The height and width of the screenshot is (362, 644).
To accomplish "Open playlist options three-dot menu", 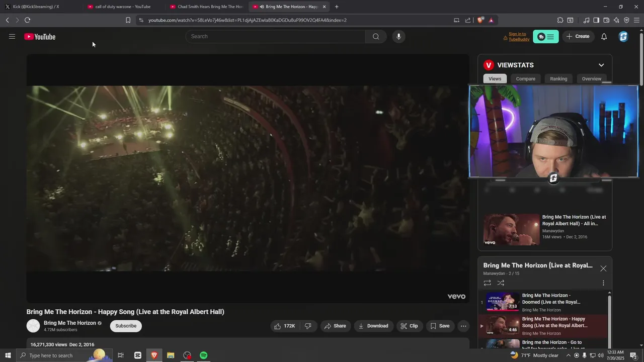I will [603, 283].
